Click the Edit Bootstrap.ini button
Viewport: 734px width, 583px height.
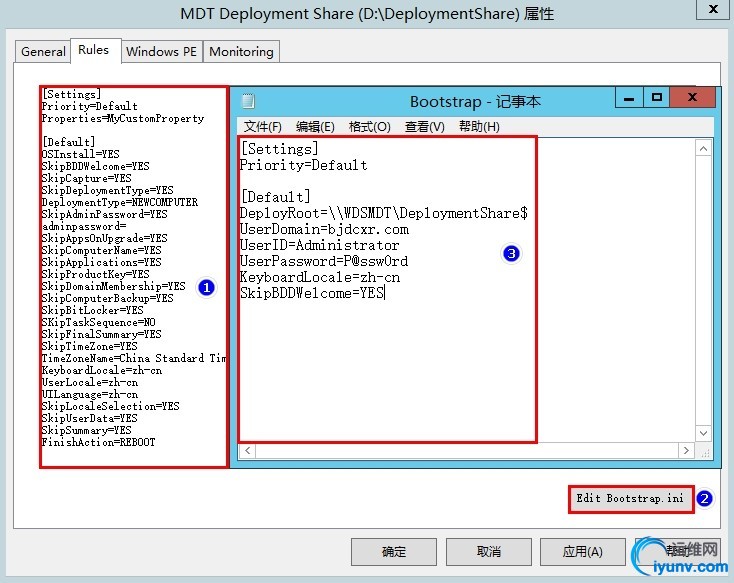[x=631, y=499]
